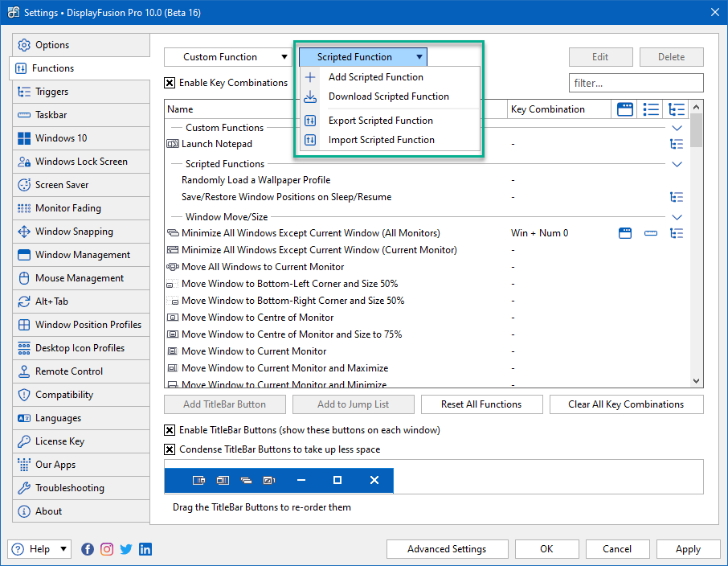728x566 pixels.
Task: Click Reset All Functions button
Action: tap(482, 404)
